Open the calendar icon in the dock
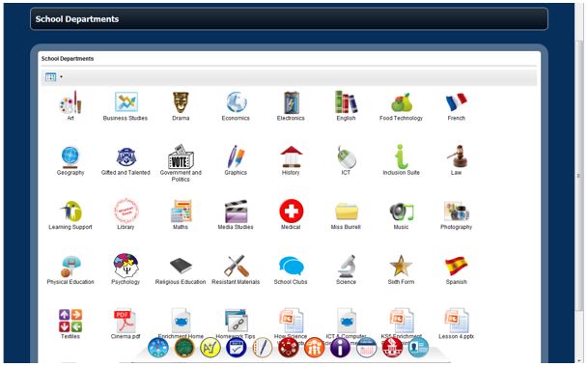 tap(366, 348)
